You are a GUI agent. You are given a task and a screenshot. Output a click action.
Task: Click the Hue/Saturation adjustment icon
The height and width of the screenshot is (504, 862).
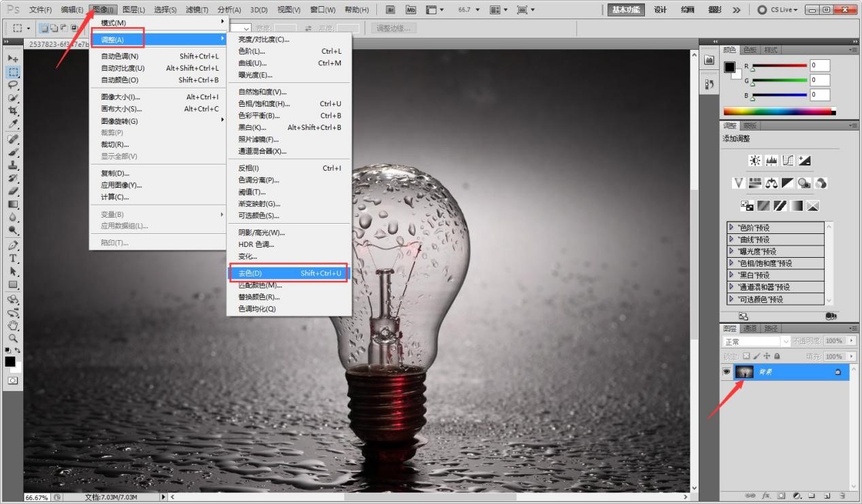pyautogui.click(x=755, y=183)
